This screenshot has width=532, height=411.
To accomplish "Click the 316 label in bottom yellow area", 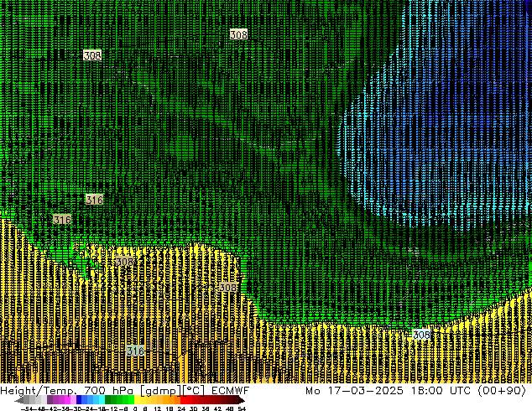I will pos(135,350).
